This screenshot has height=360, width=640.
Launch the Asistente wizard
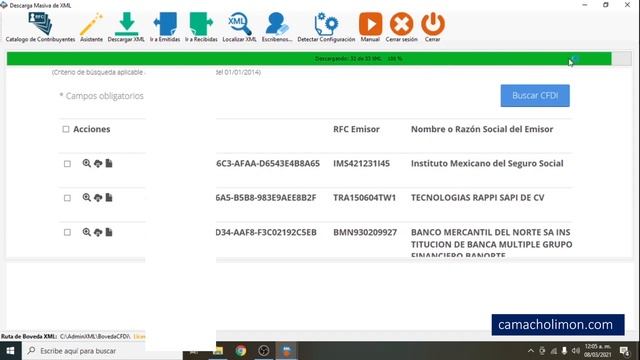91,27
